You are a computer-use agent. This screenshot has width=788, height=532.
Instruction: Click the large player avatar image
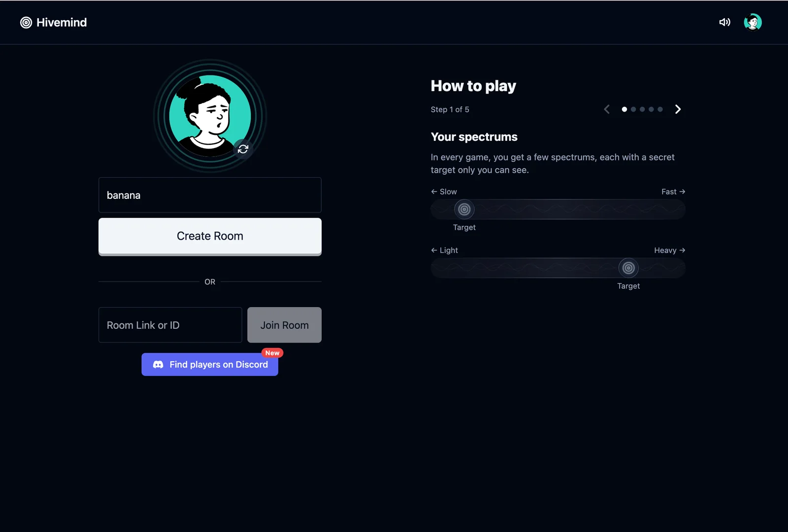[210, 116]
